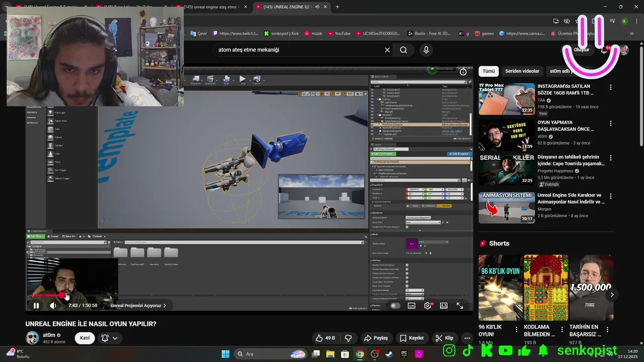This screenshot has height=362, width=644.
Task: Open the 'Unreal Projemizi Açıyoruz' chapter list
Action: tap(138, 306)
